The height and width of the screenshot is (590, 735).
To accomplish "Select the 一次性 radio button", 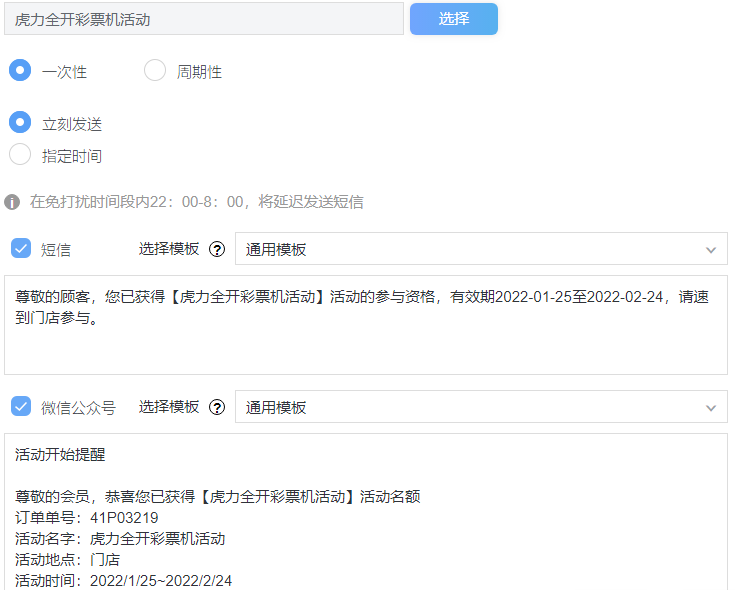I will pyautogui.click(x=20, y=70).
